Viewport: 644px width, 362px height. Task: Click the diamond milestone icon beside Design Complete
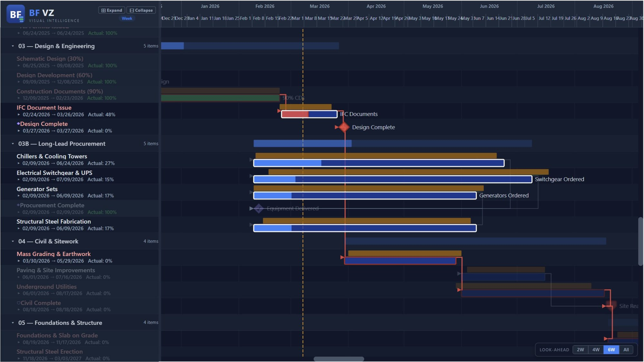point(19,123)
